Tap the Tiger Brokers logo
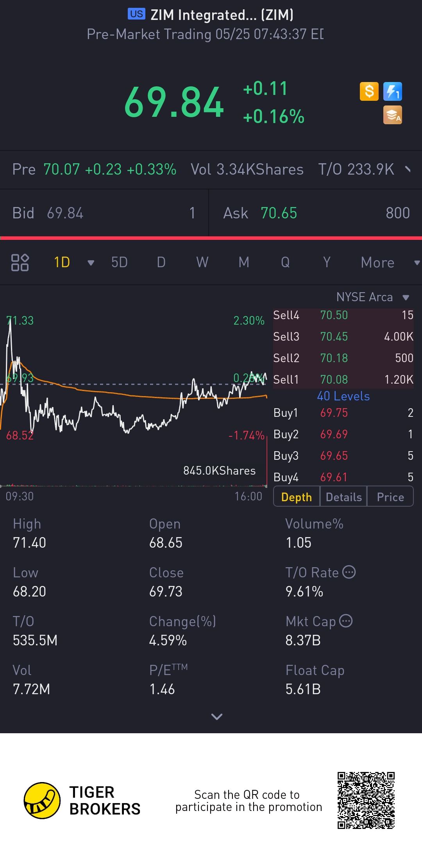This screenshot has width=422, height=868. tap(82, 800)
